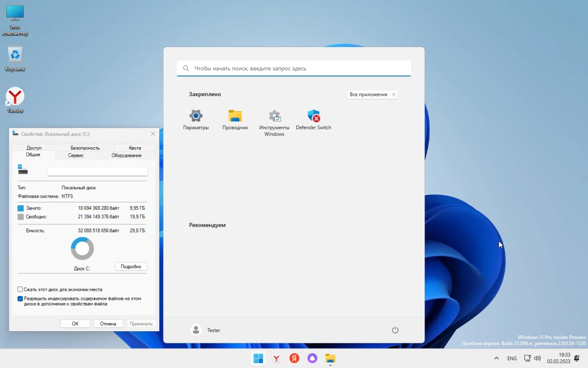Expand hidden tray icons chevron
588x368 pixels.
(496, 358)
